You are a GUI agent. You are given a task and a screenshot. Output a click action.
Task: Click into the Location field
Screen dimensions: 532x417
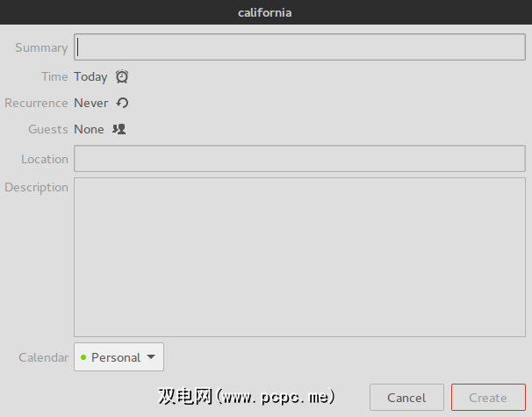point(299,158)
